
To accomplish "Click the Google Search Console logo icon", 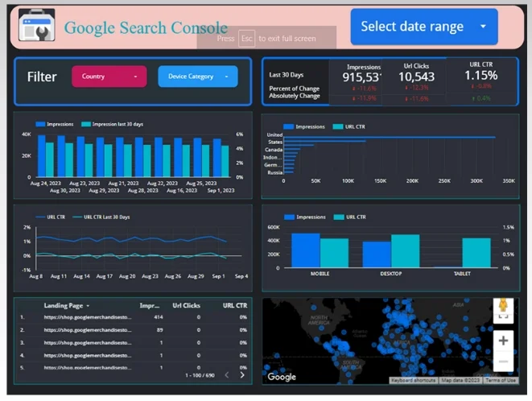I will [37, 25].
